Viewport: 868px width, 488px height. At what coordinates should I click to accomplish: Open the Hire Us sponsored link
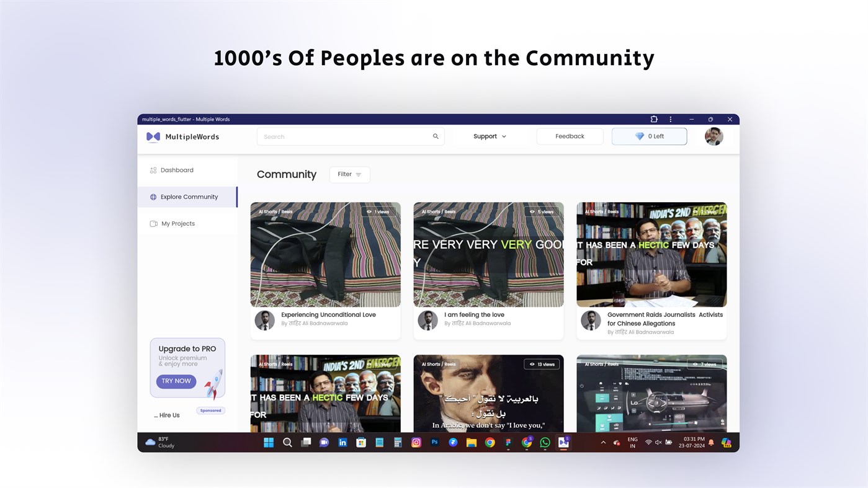coord(166,414)
